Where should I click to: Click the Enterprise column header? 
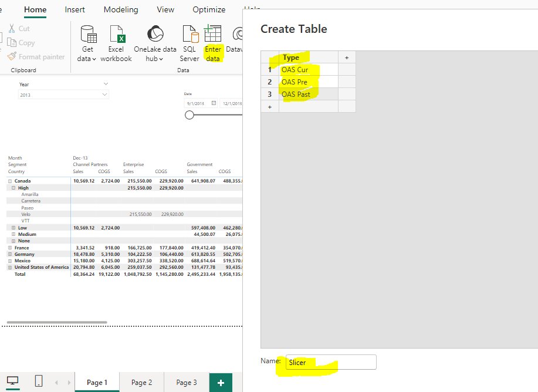[133, 164]
